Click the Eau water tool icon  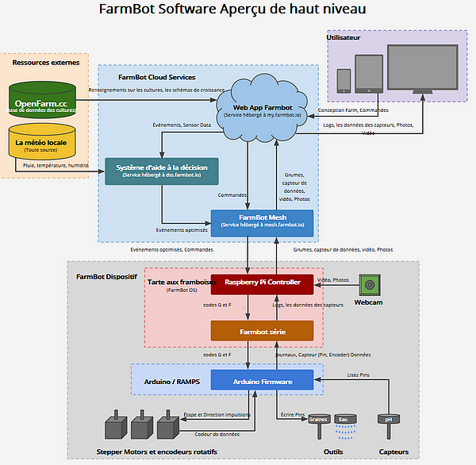coord(345,426)
